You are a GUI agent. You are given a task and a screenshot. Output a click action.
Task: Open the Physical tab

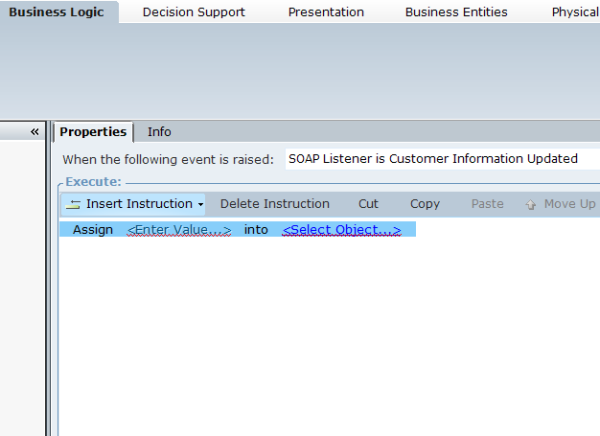[575, 12]
